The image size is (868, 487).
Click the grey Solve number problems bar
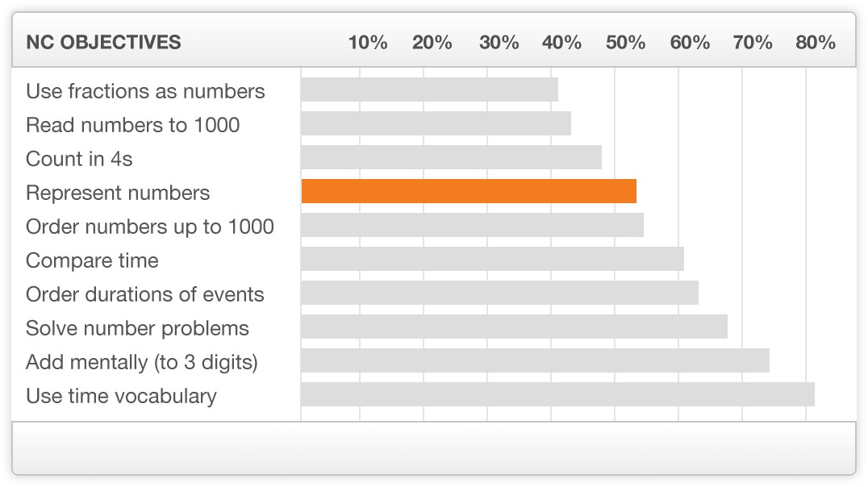515,327
